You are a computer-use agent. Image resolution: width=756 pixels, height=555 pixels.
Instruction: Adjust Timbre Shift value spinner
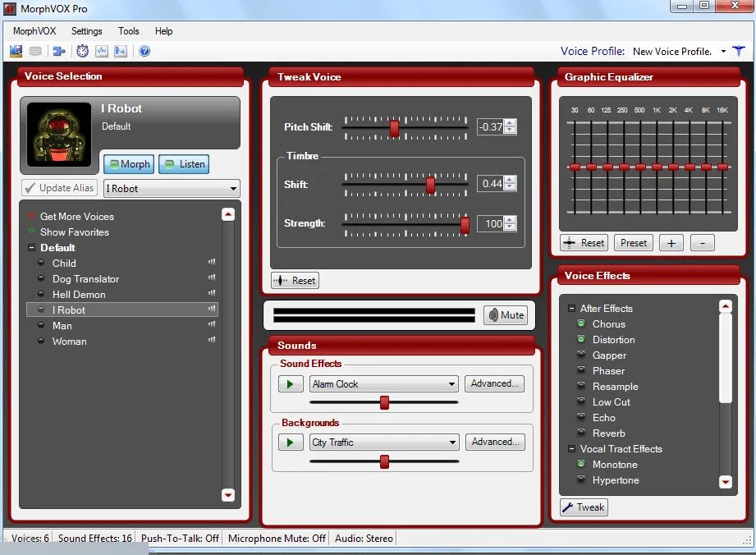click(510, 183)
